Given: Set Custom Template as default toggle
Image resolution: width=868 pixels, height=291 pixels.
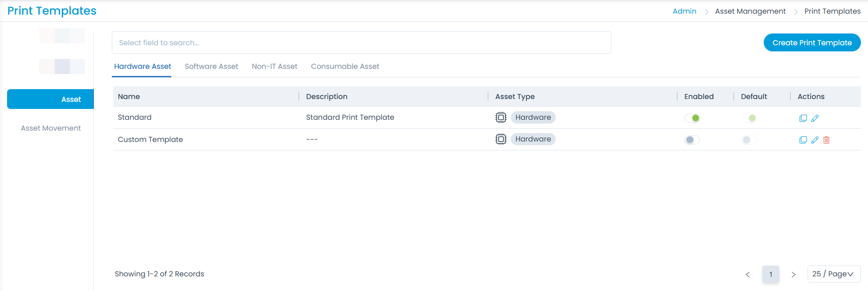Looking at the screenshot, I should coord(749,140).
